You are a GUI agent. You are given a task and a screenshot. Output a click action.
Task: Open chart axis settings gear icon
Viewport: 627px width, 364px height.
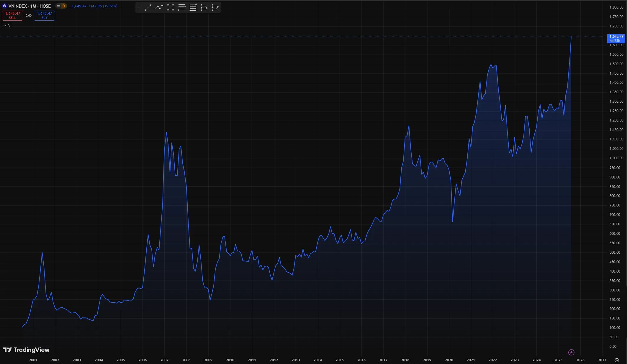[617, 360]
